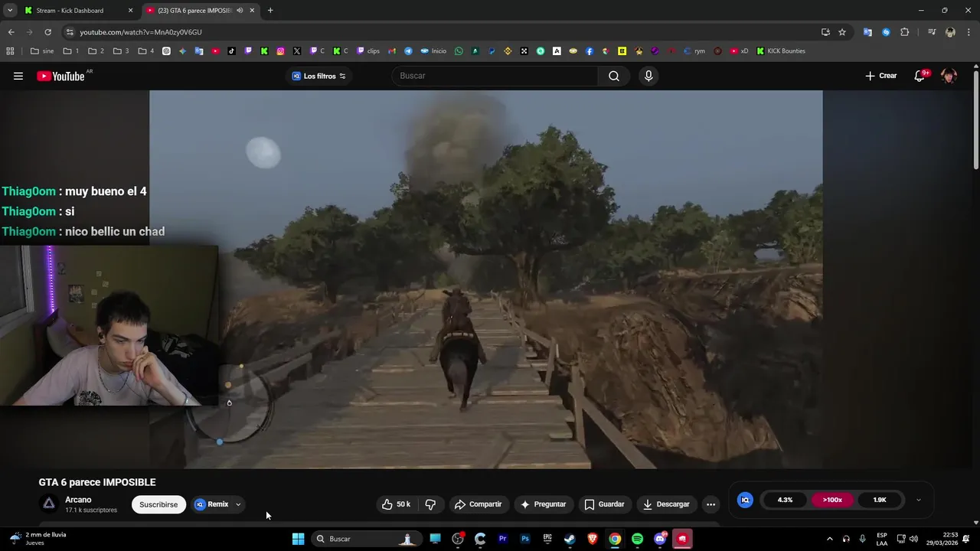Open Premiere Pro from the taskbar

pos(502,539)
